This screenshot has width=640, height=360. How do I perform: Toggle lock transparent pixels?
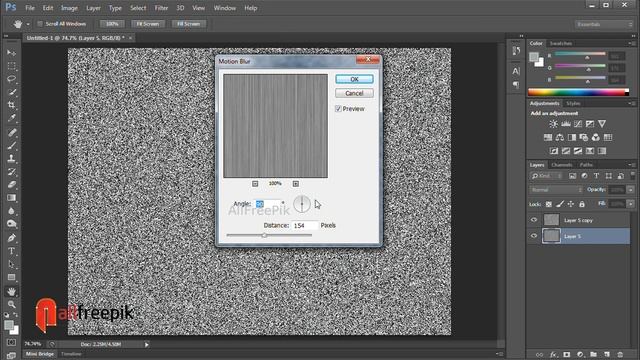pyautogui.click(x=549, y=204)
